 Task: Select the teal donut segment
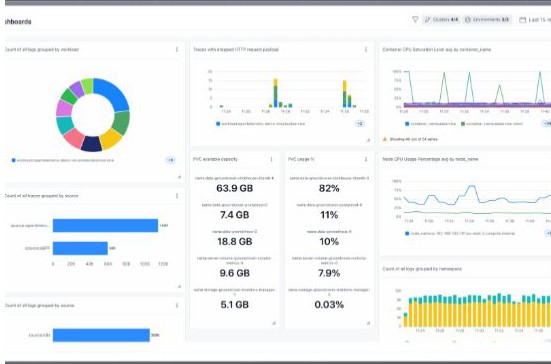tap(65, 125)
